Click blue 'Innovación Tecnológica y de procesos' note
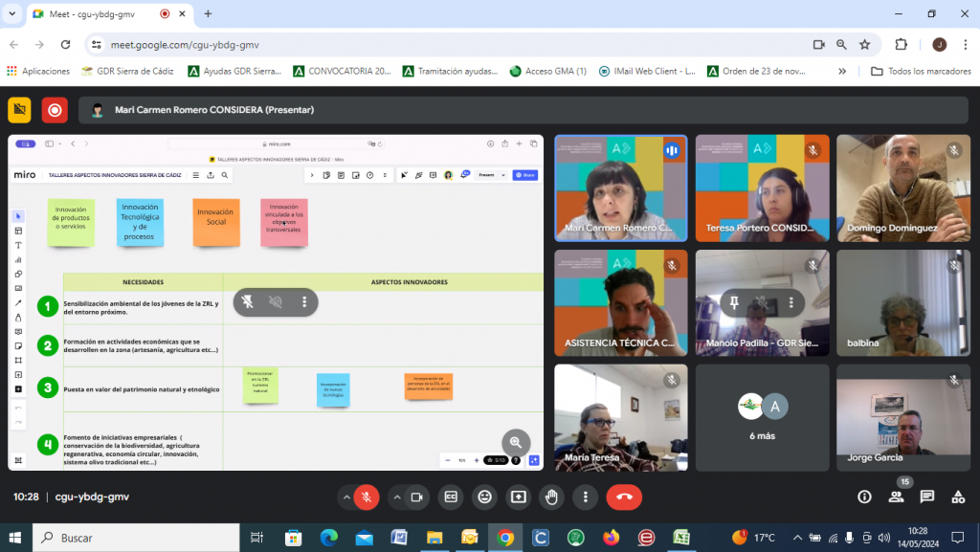The image size is (980, 552). (140, 222)
